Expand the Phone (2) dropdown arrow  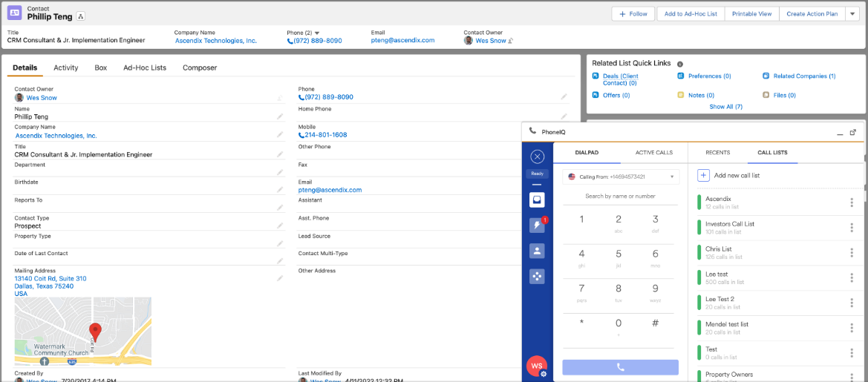click(317, 33)
